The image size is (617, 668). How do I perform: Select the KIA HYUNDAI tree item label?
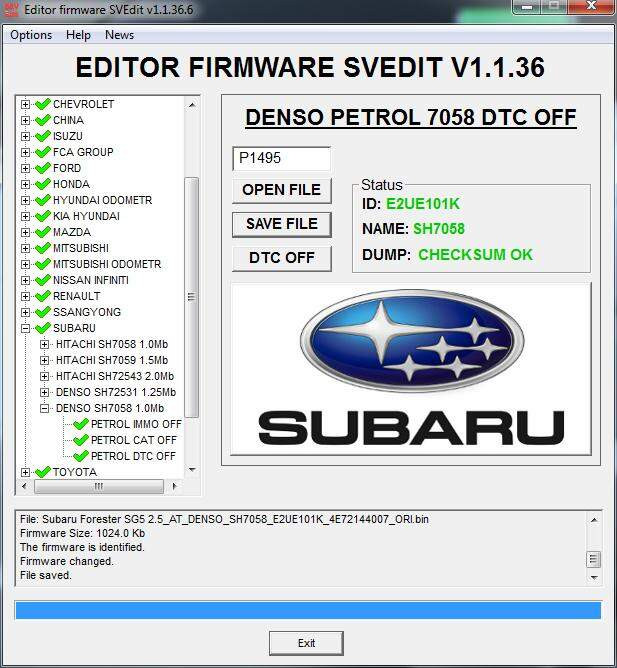point(86,216)
